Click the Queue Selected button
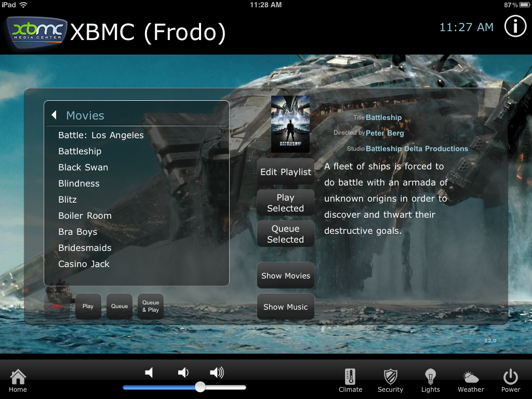This screenshot has height=399, width=532. pyautogui.click(x=286, y=234)
